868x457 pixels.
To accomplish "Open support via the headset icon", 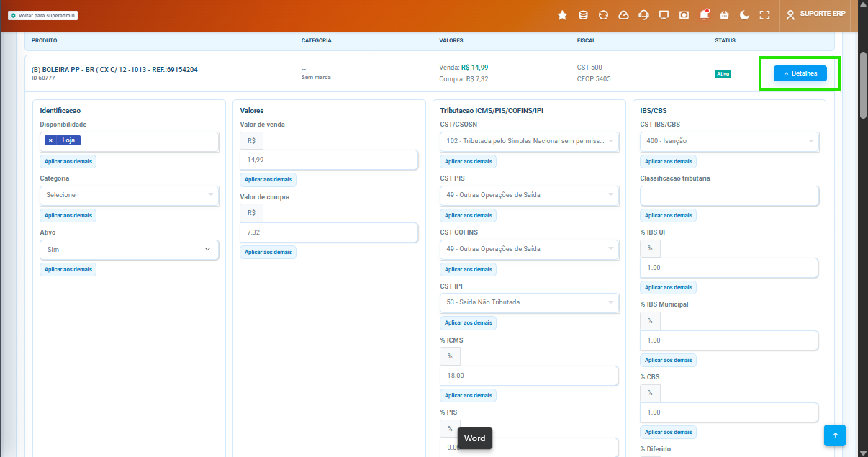I will [x=643, y=15].
